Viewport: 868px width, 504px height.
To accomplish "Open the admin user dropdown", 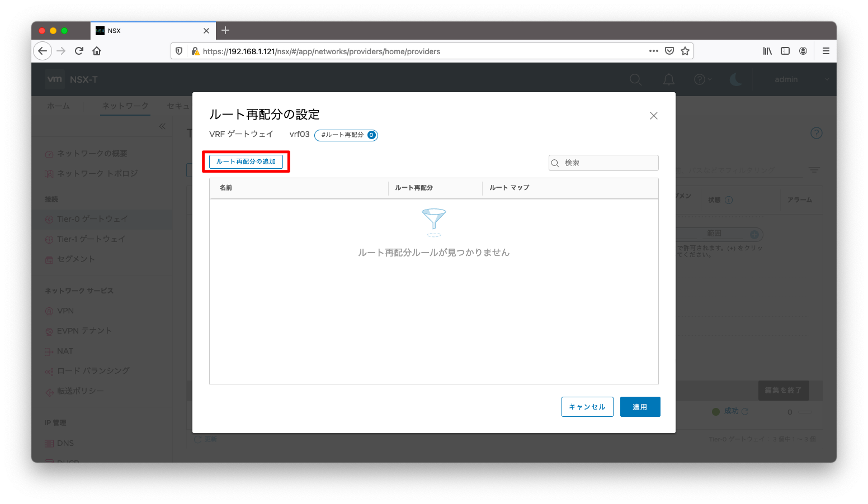I will coord(801,79).
